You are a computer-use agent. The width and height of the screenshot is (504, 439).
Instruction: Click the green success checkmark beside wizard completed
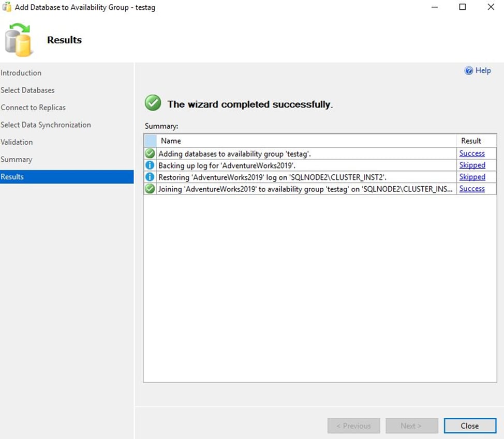click(153, 103)
